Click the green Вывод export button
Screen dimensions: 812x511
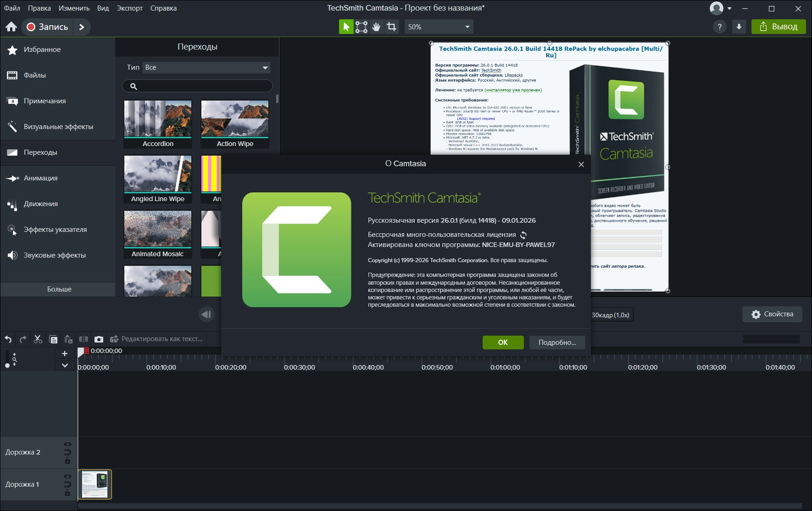pyautogui.click(x=779, y=27)
